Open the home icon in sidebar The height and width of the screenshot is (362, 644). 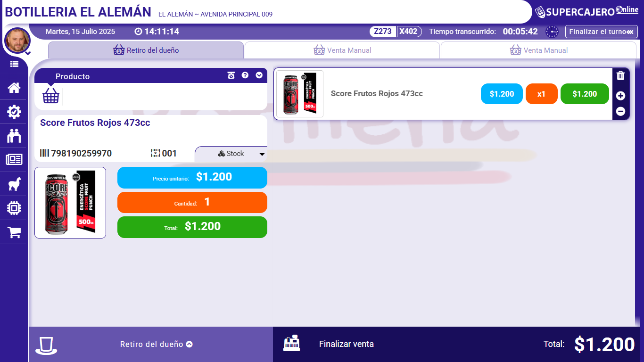click(x=14, y=88)
